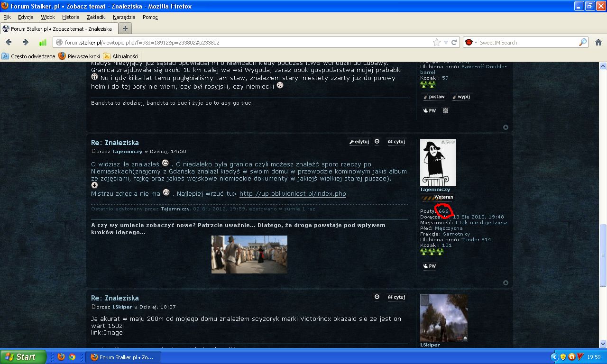
Task: Jump to top using arrow in Tajemniczy's post
Action: [x=506, y=282]
